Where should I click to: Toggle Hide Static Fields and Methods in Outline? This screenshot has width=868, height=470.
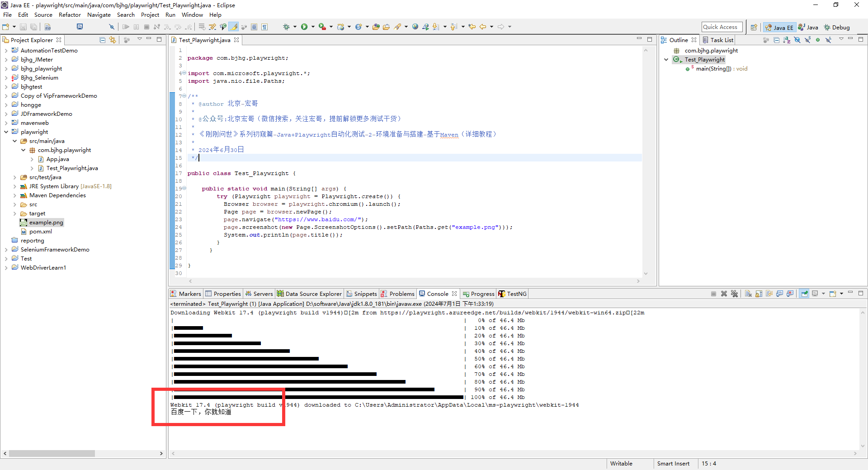(807, 40)
